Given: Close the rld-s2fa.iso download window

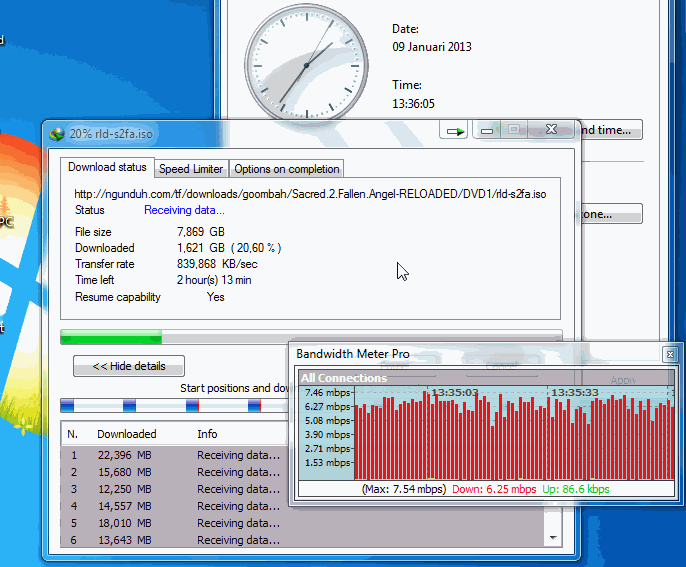Looking at the screenshot, I should point(551,130).
